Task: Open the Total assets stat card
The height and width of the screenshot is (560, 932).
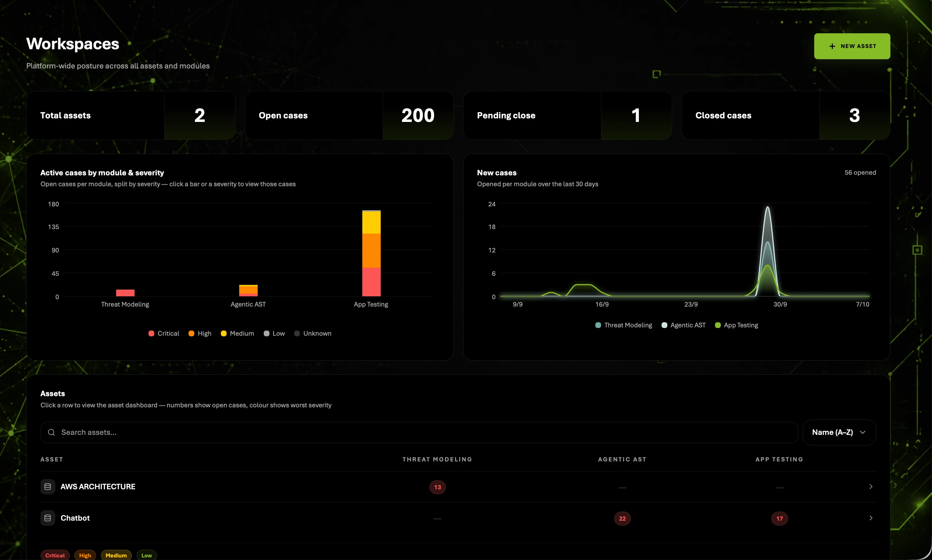Action: (131, 116)
